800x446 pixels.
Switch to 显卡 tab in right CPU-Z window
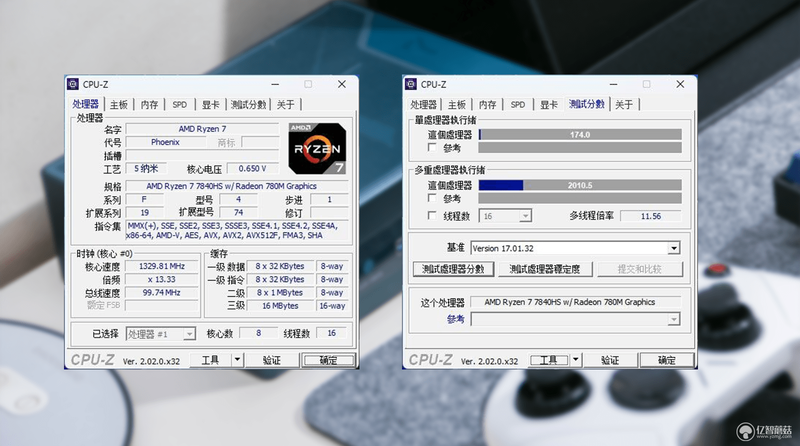(548, 105)
